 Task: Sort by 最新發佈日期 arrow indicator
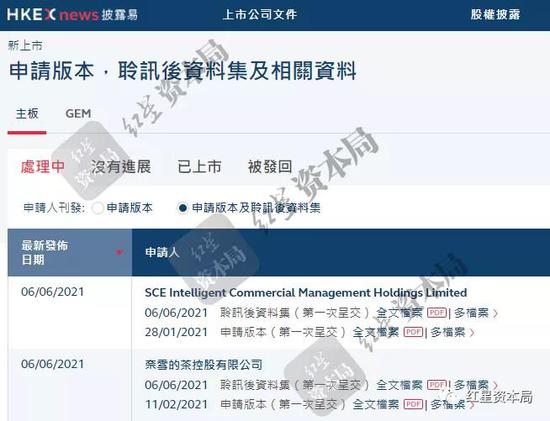click(119, 252)
